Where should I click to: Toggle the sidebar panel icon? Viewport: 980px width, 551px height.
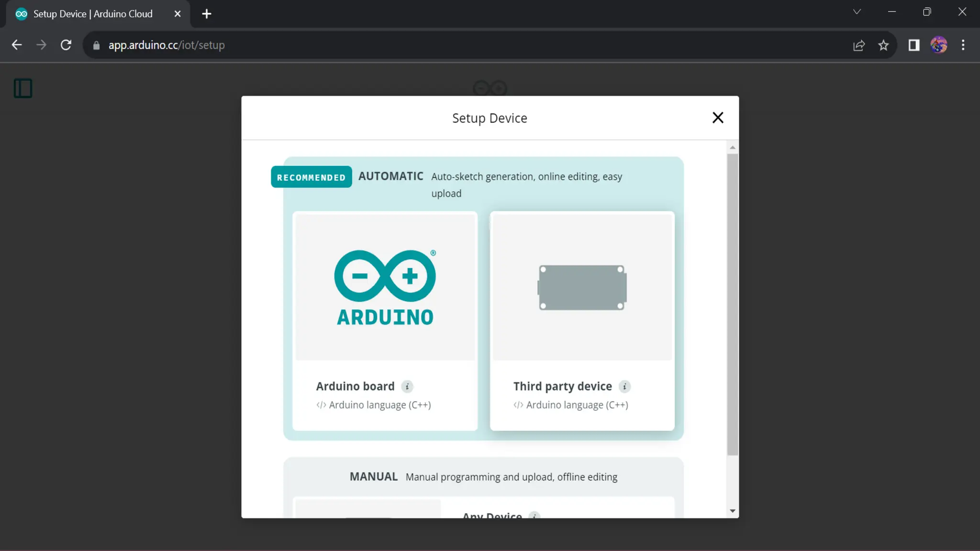point(23,88)
